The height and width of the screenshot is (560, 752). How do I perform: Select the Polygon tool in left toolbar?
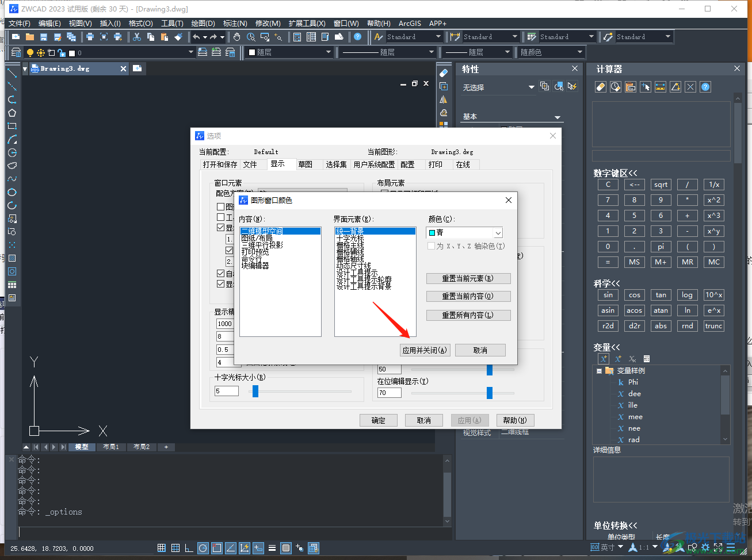pos(12,113)
